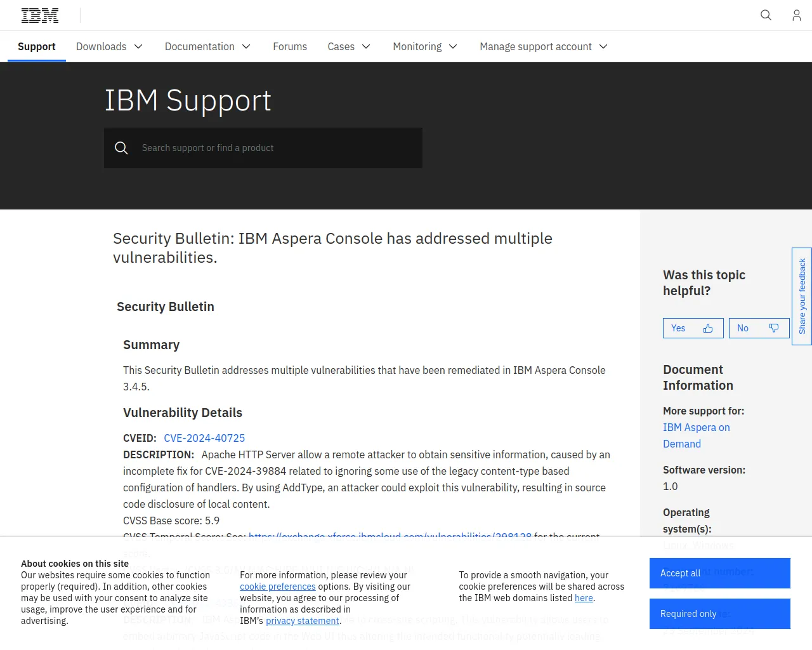
Task: Click the Document Information heading
Action: pyautogui.click(x=698, y=377)
